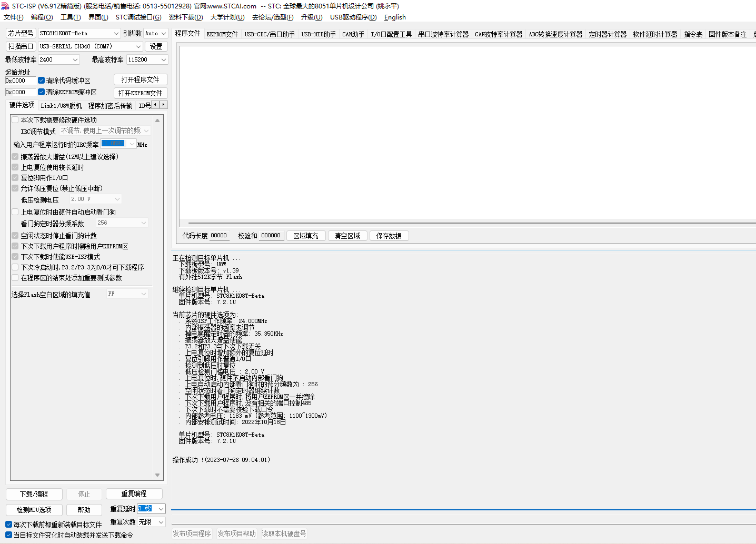Screen dimensions: 756x544
Task: Toggle 下次下载用户程序时擦除用户EEPROM区 checkbox
Action: tap(15, 246)
